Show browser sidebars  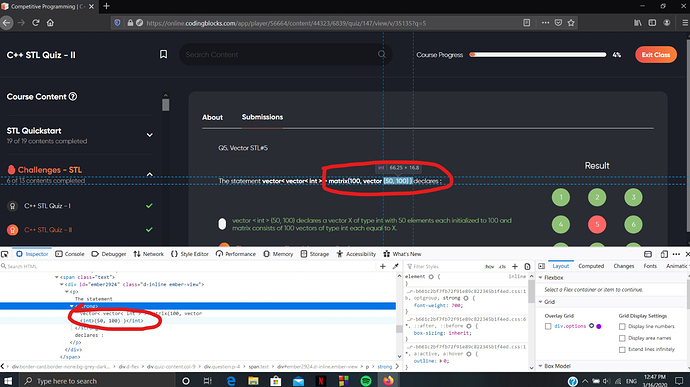(x=652, y=23)
